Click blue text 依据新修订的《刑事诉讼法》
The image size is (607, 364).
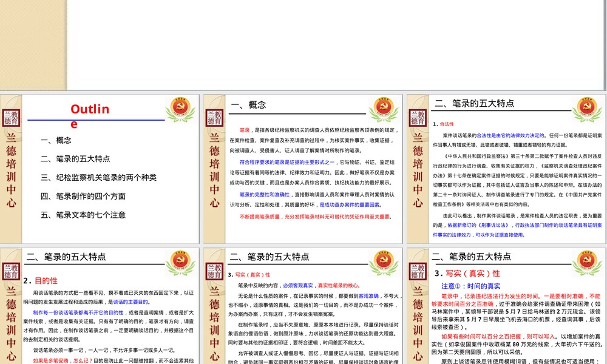click(x=478, y=225)
